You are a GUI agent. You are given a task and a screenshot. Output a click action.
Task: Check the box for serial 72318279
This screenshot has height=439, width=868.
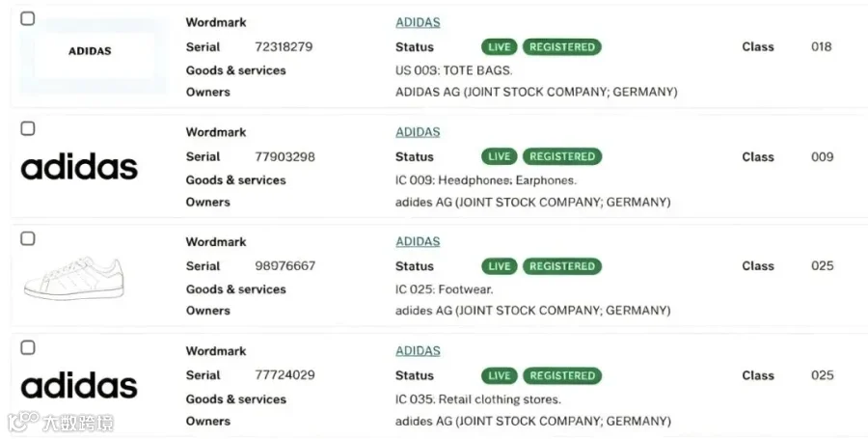tap(28, 18)
